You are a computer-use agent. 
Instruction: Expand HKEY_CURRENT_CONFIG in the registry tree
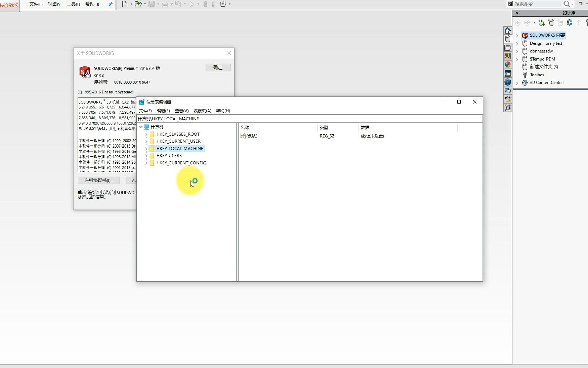coord(146,163)
